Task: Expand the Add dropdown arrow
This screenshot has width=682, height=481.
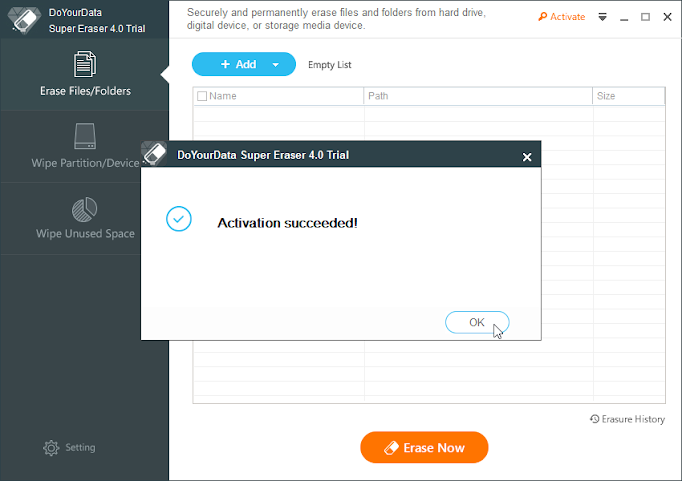Action: [275, 65]
